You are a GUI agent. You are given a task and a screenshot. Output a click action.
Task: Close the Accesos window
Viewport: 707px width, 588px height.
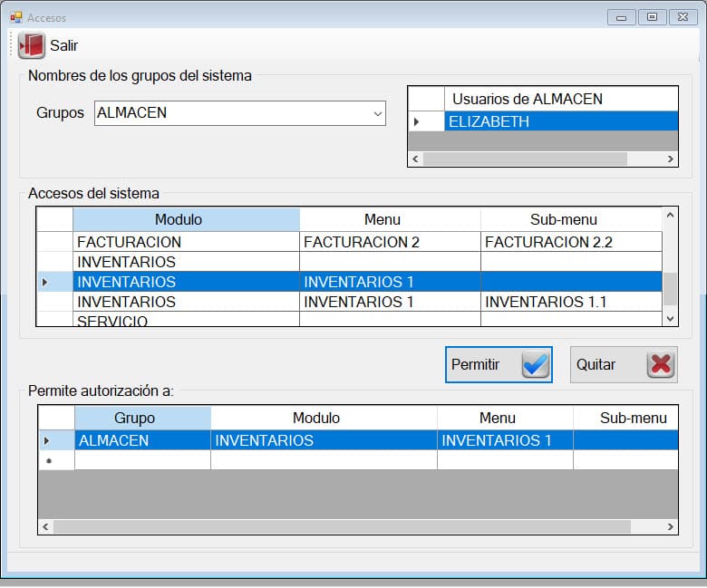tap(683, 17)
